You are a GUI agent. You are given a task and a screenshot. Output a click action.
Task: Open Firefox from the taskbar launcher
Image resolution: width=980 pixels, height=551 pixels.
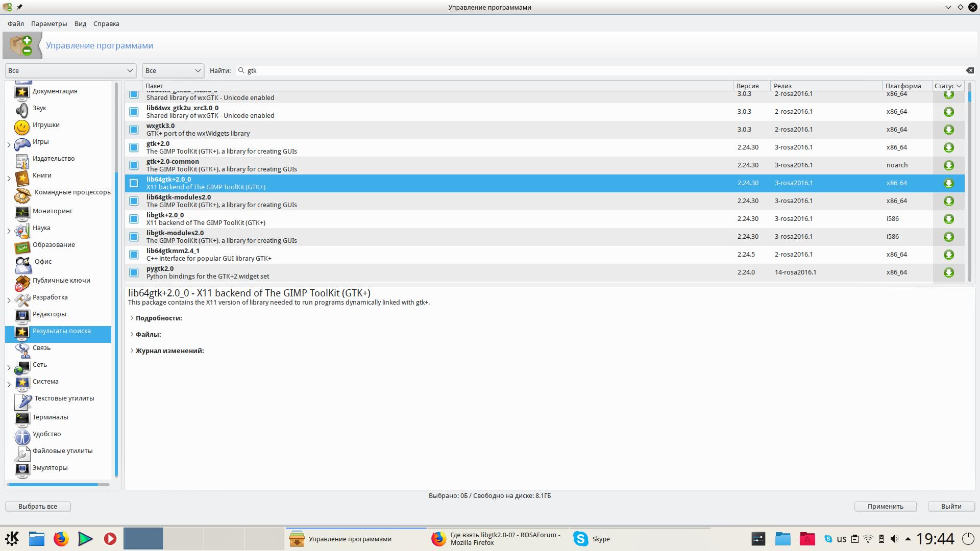(61, 539)
